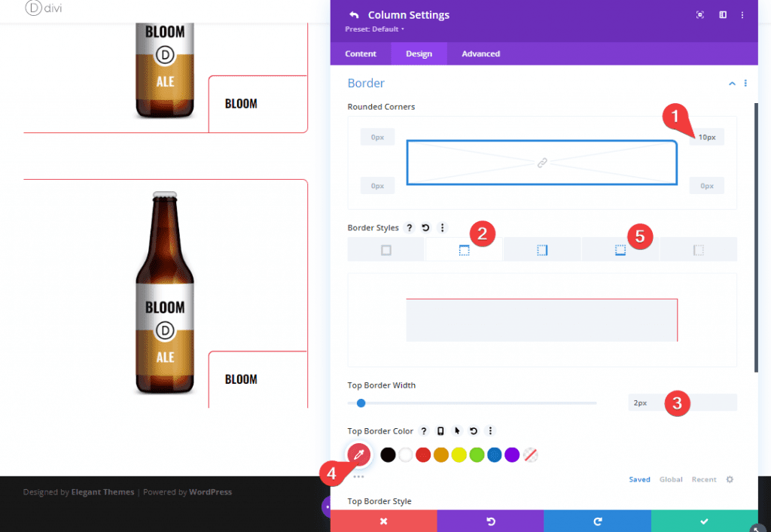The image size is (771, 532).
Task: Click the Top Border Width slider handle
Action: (361, 403)
